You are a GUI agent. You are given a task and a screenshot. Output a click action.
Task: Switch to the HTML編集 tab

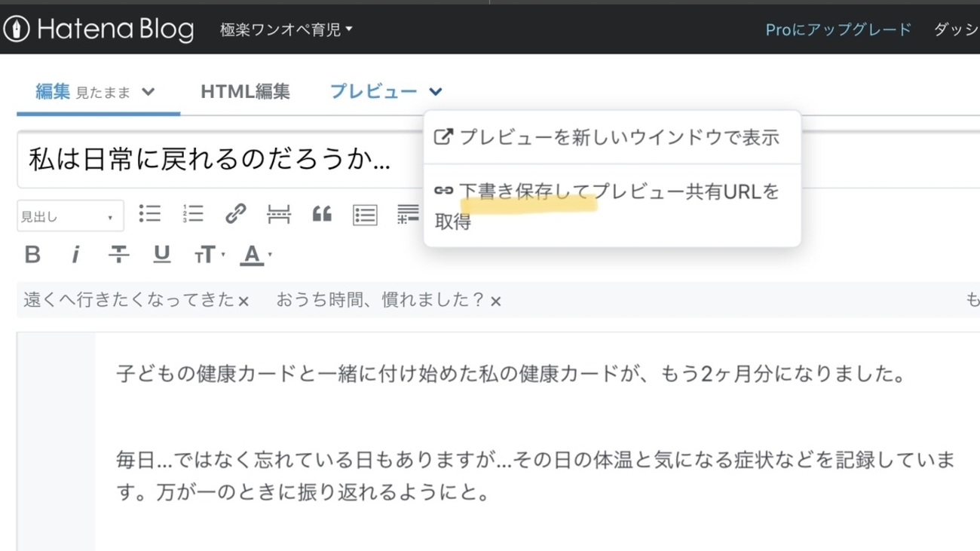[x=245, y=92]
